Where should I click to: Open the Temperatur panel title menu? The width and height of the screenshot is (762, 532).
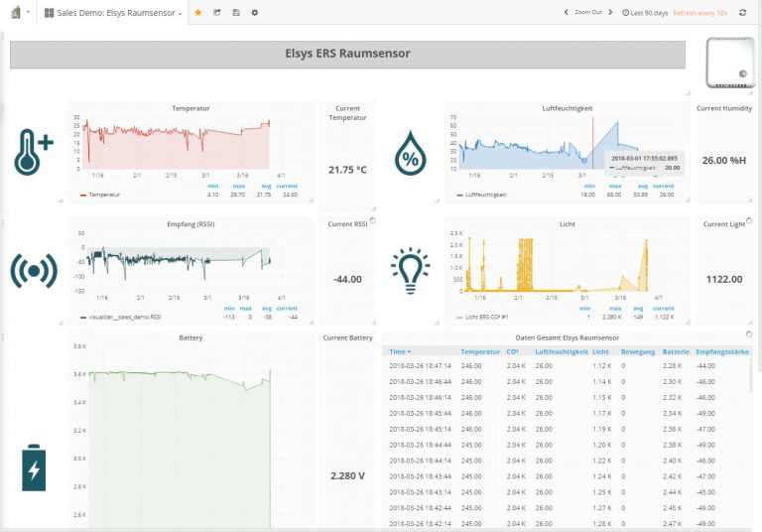[x=190, y=108]
